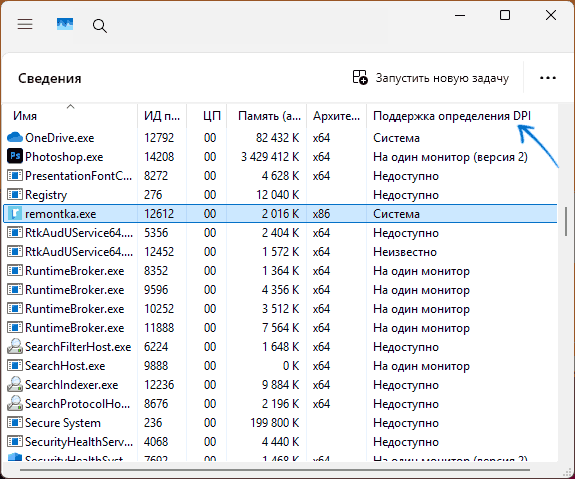Click Запустить новую задачу button
The height and width of the screenshot is (479, 575).
(431, 78)
